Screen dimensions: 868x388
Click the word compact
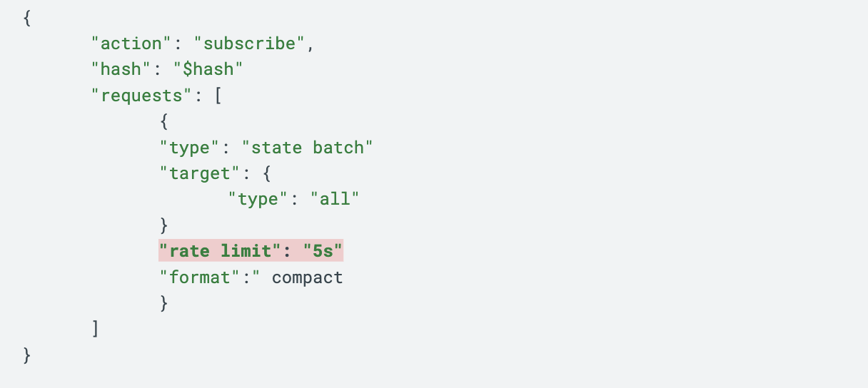pos(308,277)
